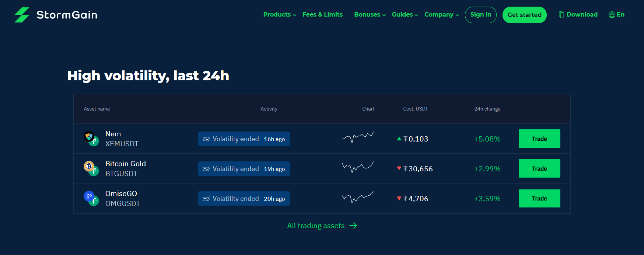The height and width of the screenshot is (255, 644).
Task: Click the Chart column header
Action: click(368, 109)
